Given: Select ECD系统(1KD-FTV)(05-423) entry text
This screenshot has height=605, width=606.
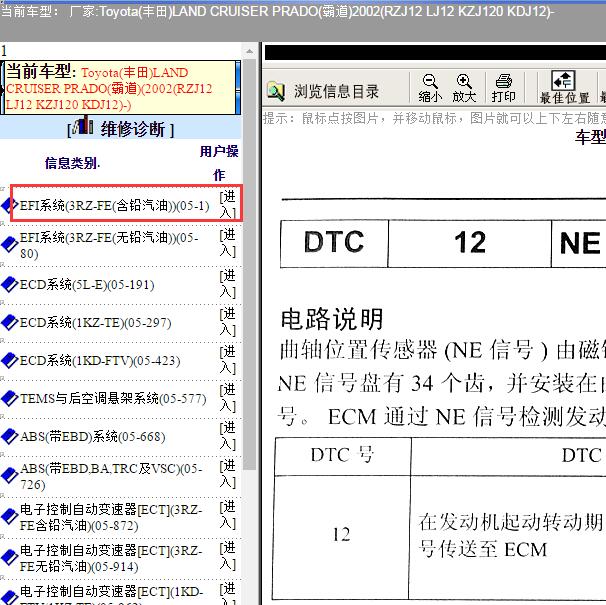Looking at the screenshot, I should coord(100,361).
